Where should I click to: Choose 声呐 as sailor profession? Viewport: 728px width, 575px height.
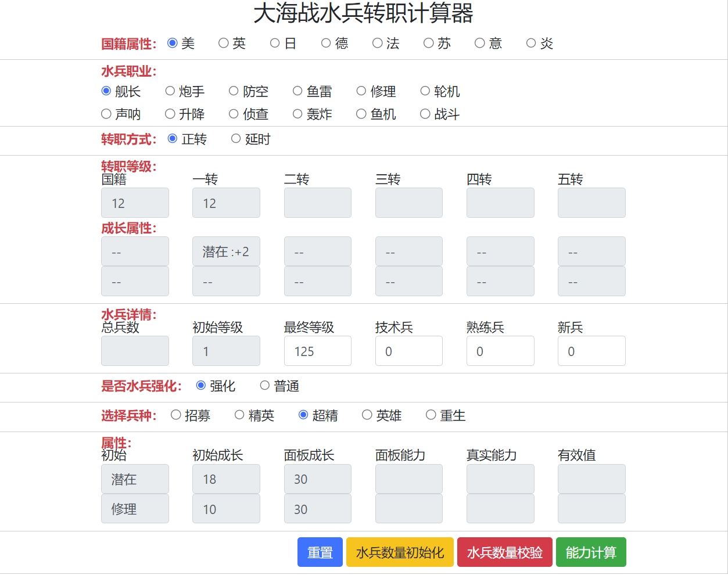point(106,114)
